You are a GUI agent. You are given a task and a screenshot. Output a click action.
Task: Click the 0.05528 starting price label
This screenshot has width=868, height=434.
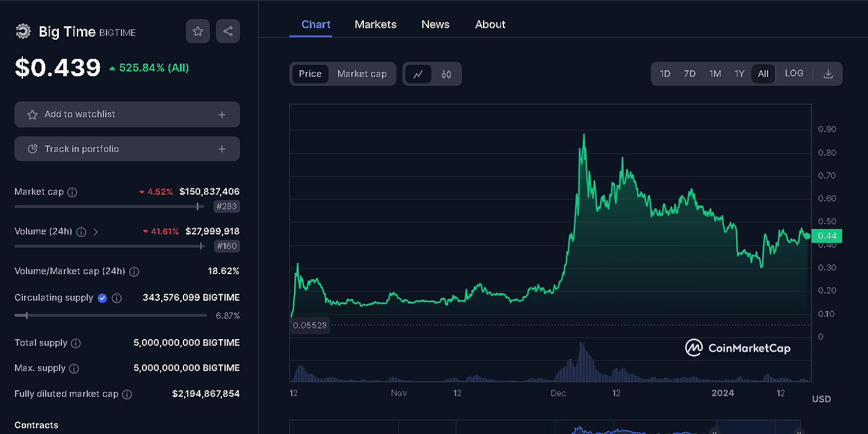[310, 325]
